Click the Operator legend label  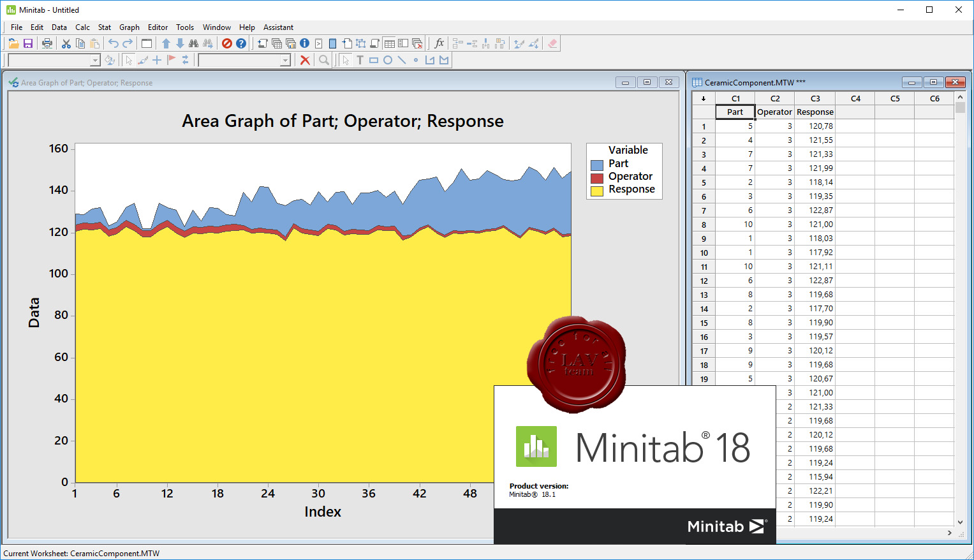click(630, 176)
